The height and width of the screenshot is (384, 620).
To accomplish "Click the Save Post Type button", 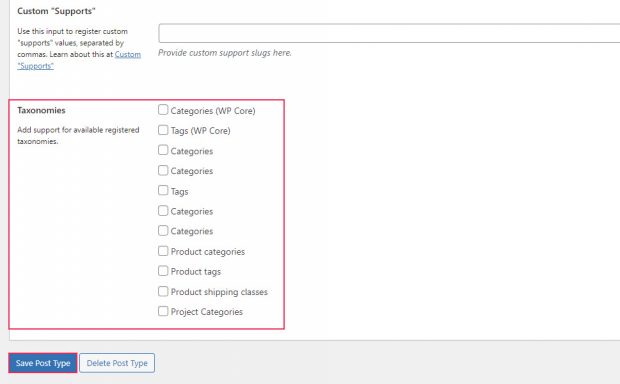I will click(x=43, y=363).
